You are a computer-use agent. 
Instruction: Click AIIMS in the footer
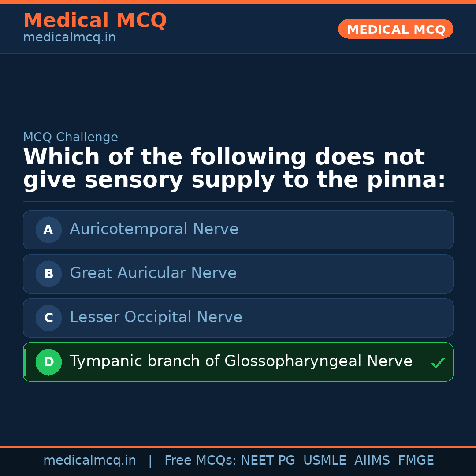(372, 461)
